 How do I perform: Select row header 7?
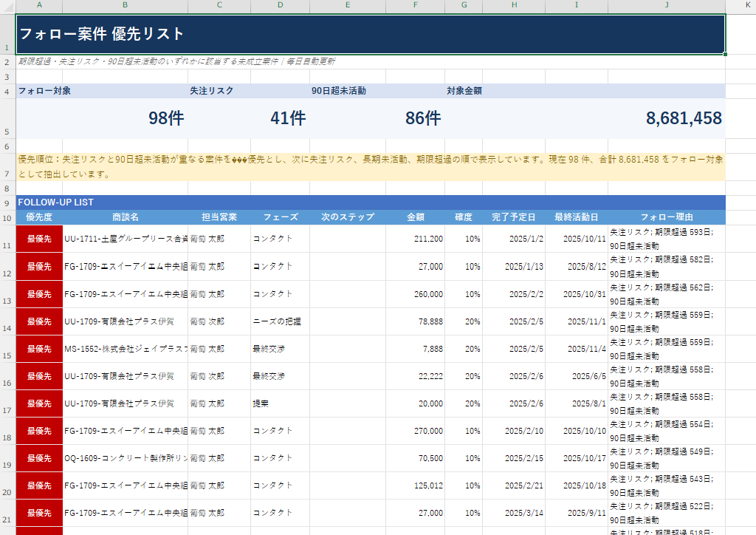click(x=7, y=167)
